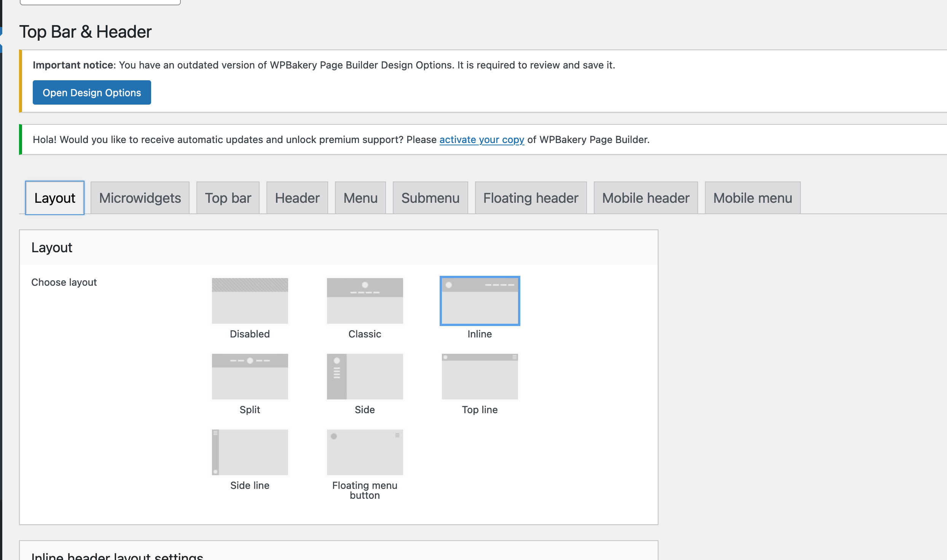
Task: Select the Top line layout icon
Action: coord(480,376)
